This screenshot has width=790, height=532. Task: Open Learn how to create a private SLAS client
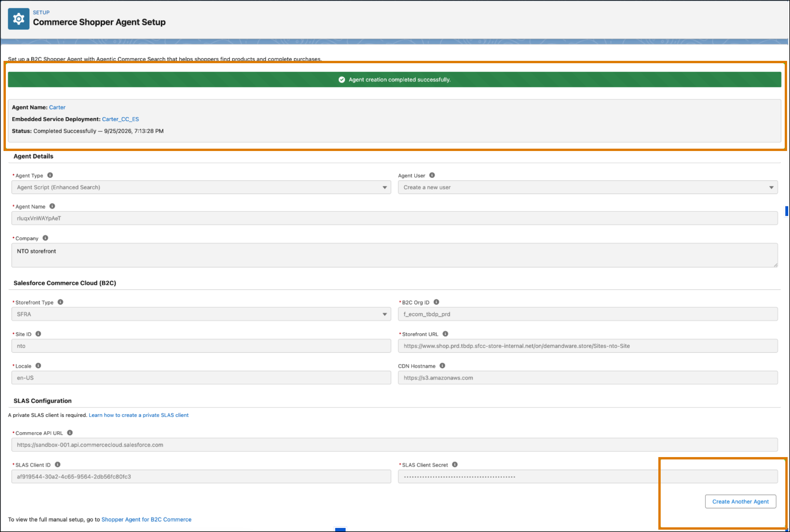139,415
